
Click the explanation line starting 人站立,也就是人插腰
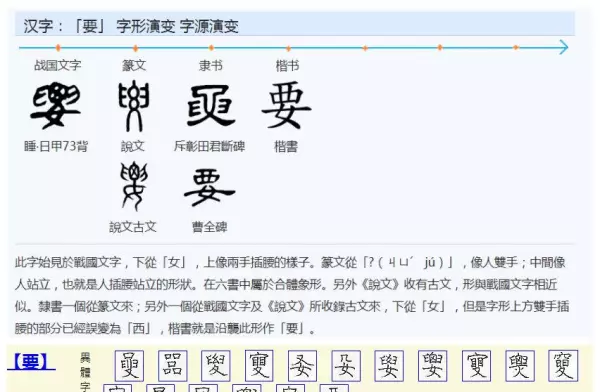pyautogui.click(x=286, y=284)
